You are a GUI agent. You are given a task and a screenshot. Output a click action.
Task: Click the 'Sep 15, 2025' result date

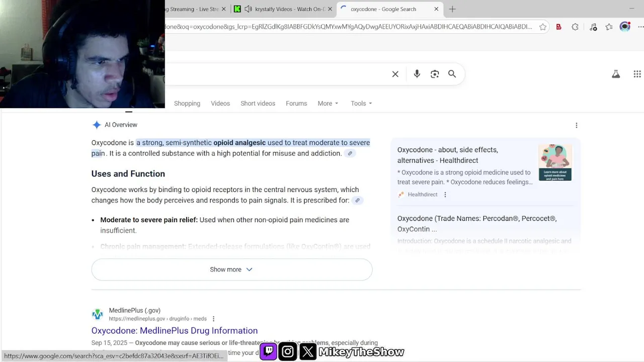109,343
